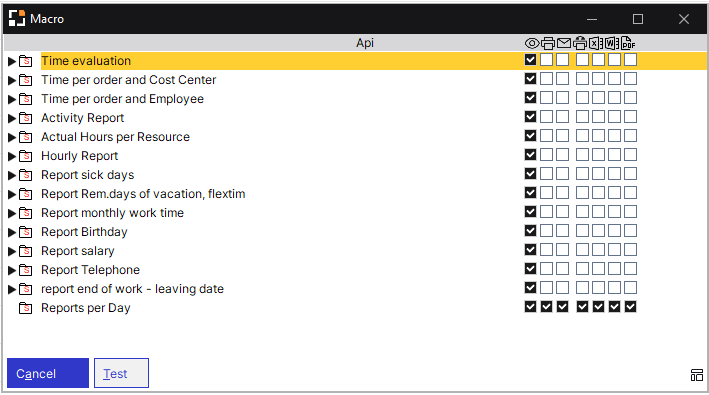Expand the Hourly Report tree node

tap(12, 156)
